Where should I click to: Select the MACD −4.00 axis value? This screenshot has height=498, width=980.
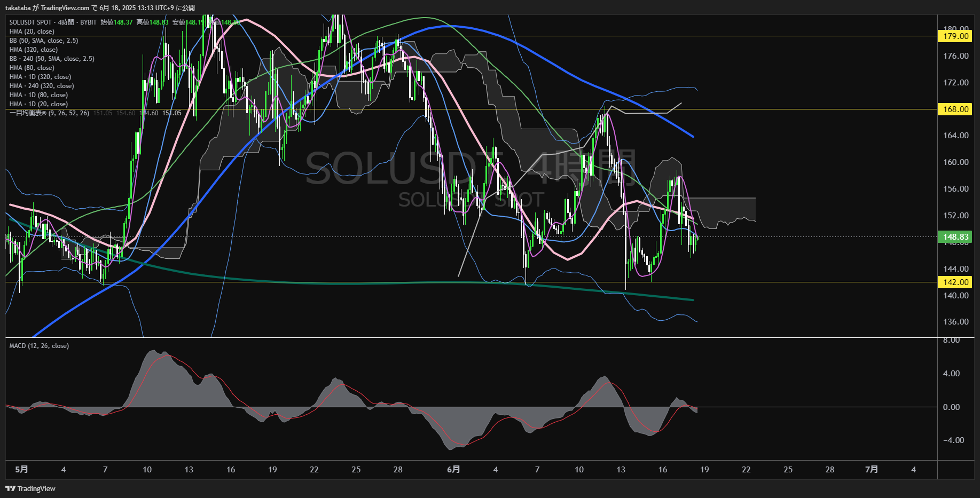click(x=953, y=440)
